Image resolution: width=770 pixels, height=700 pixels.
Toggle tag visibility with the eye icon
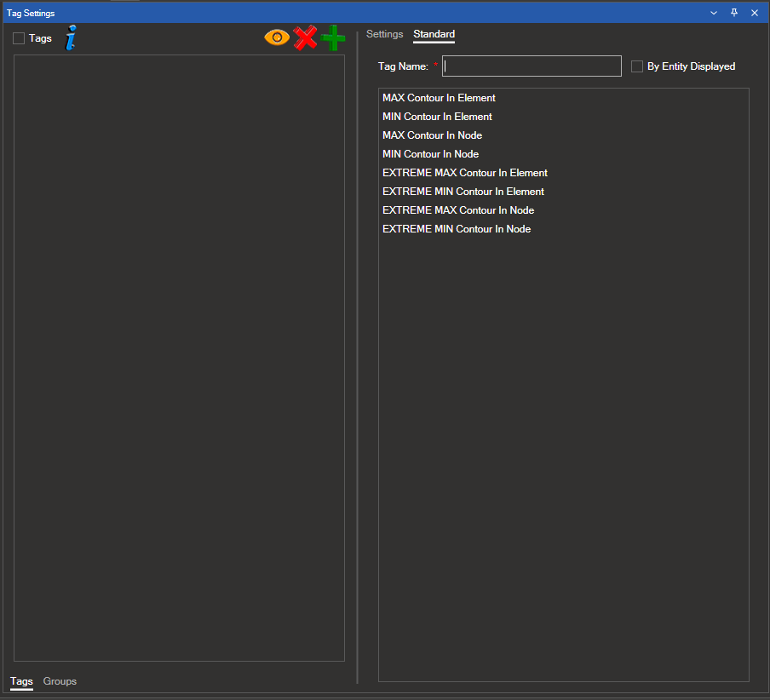[x=277, y=37]
